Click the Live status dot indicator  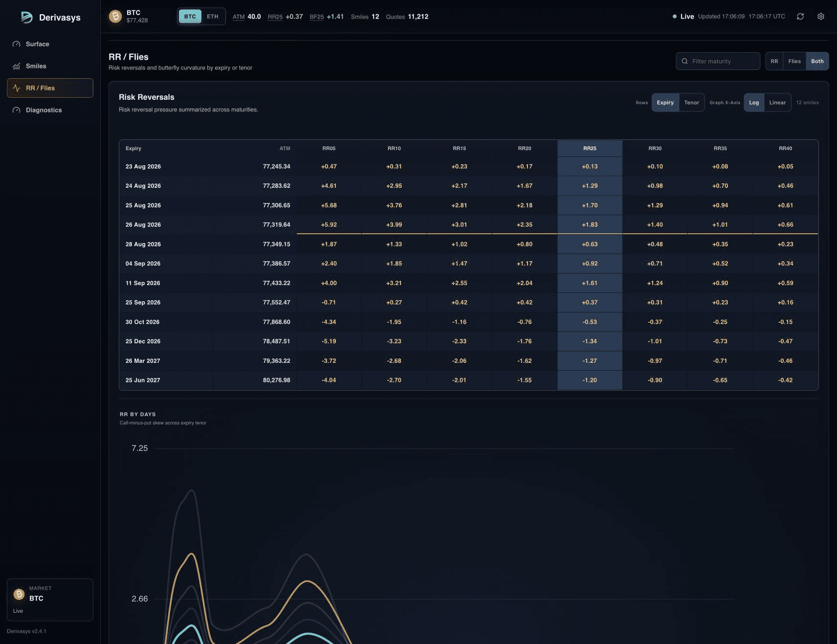click(x=675, y=17)
